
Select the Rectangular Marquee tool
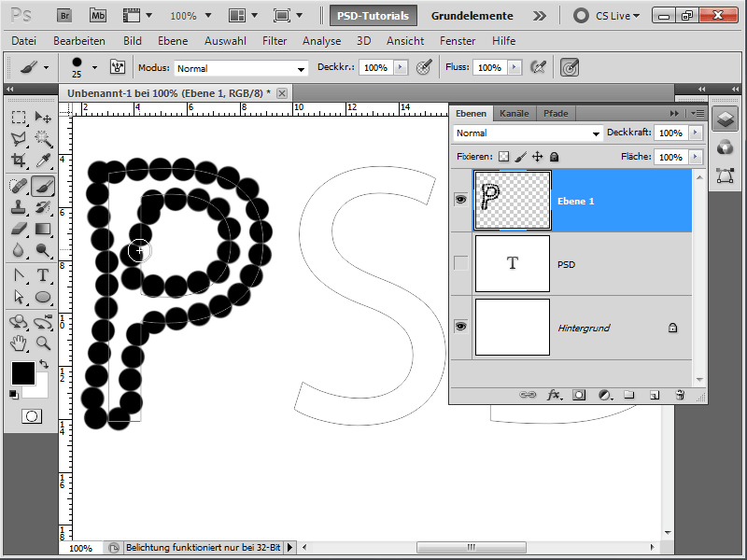point(19,118)
